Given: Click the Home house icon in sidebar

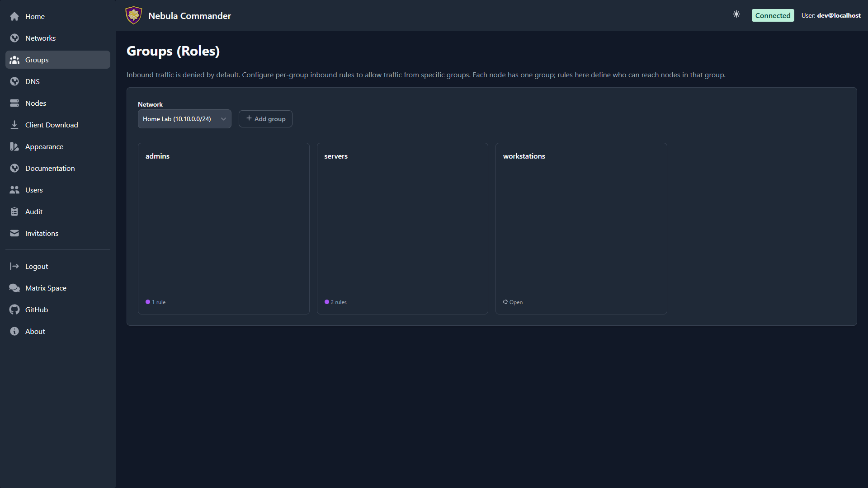Looking at the screenshot, I should 14,16.
